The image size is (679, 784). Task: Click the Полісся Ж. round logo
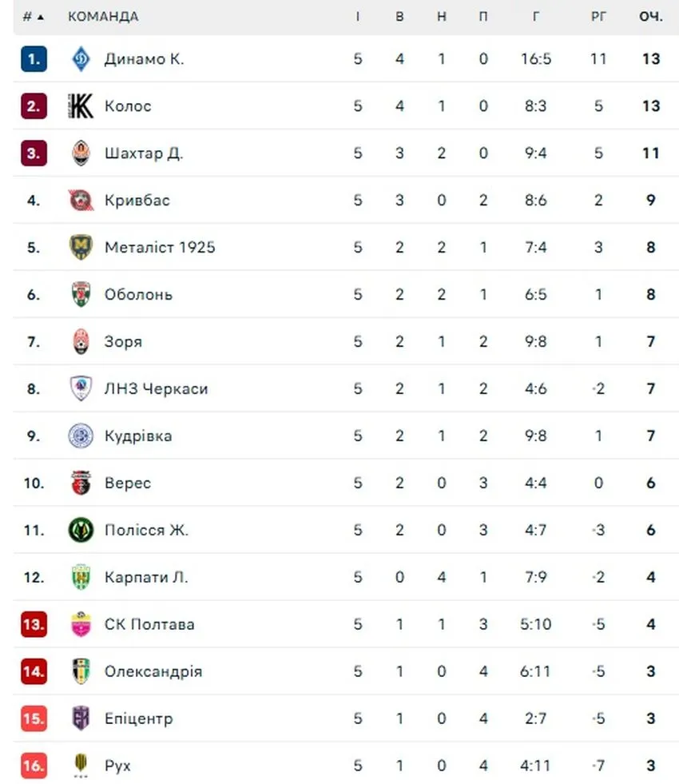tap(81, 530)
